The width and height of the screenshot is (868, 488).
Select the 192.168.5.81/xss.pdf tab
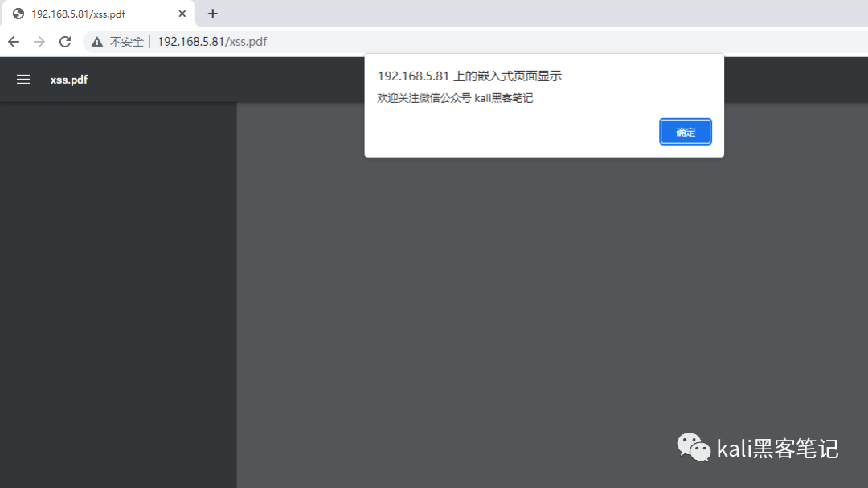click(96, 13)
